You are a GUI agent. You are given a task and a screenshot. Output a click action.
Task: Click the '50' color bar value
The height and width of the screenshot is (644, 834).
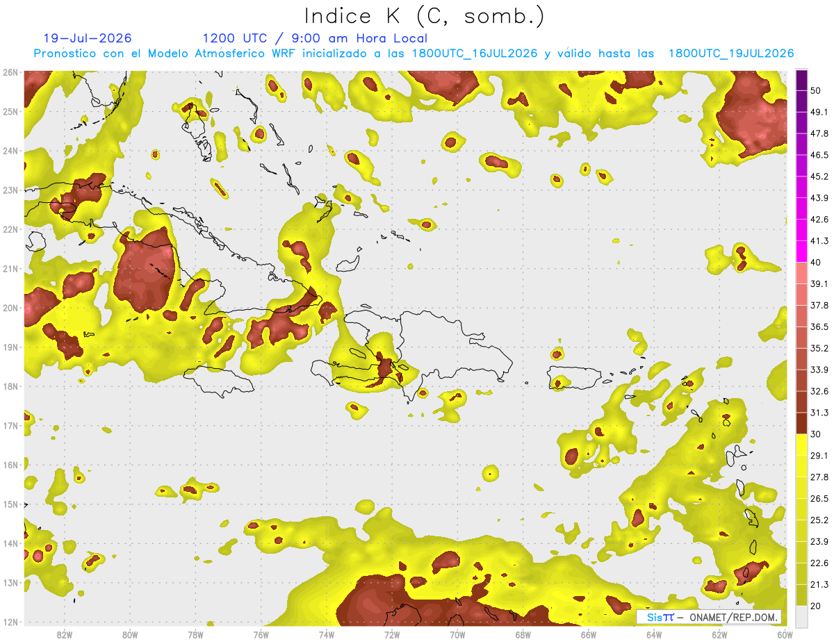(x=817, y=90)
